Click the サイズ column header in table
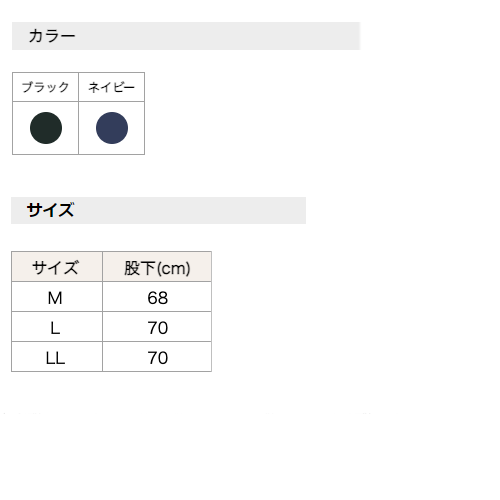This screenshot has width=500, height=500. coord(57,267)
